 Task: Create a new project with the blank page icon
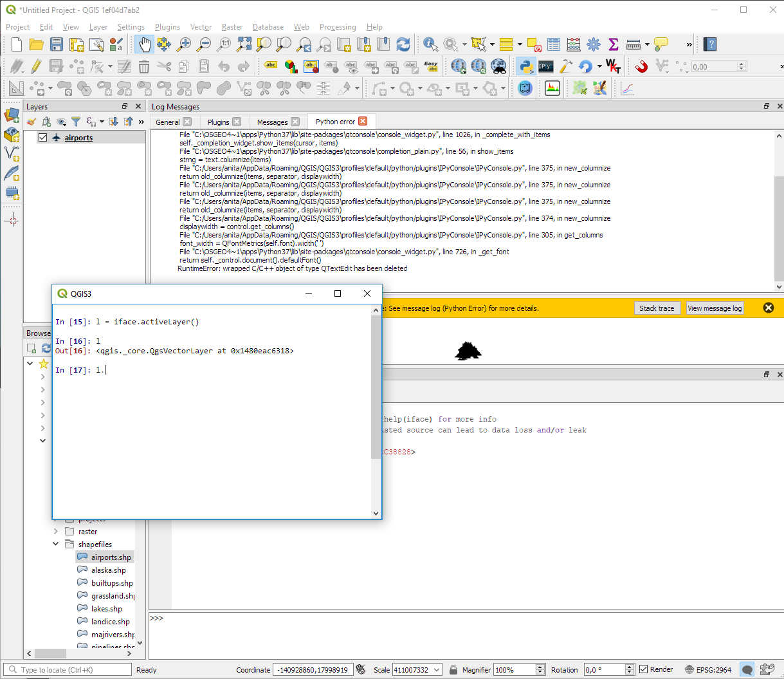tap(17, 44)
